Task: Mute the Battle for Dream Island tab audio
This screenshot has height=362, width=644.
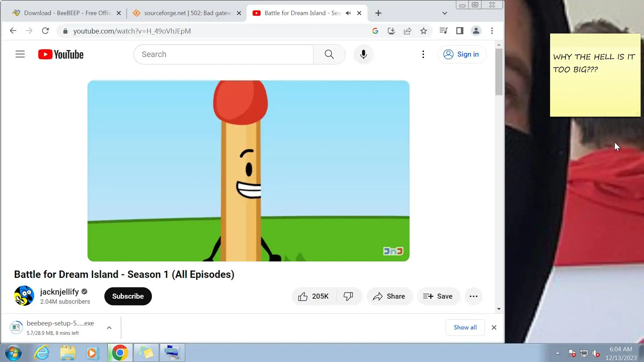Action: click(348, 13)
